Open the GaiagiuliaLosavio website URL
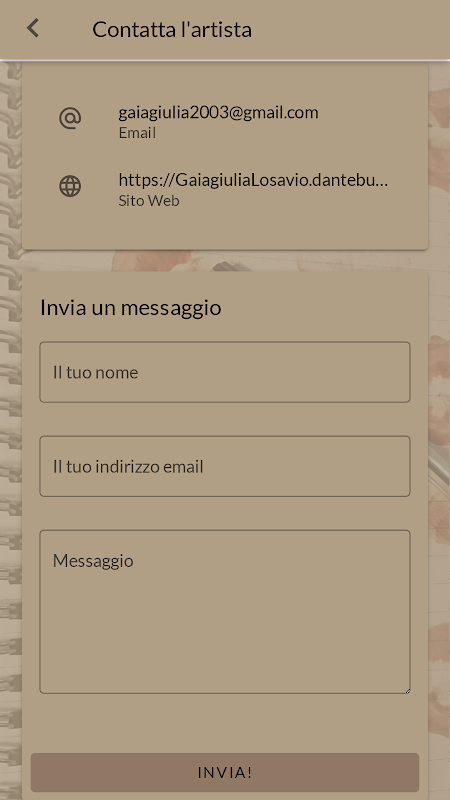This screenshot has height=800, width=450. point(253,180)
